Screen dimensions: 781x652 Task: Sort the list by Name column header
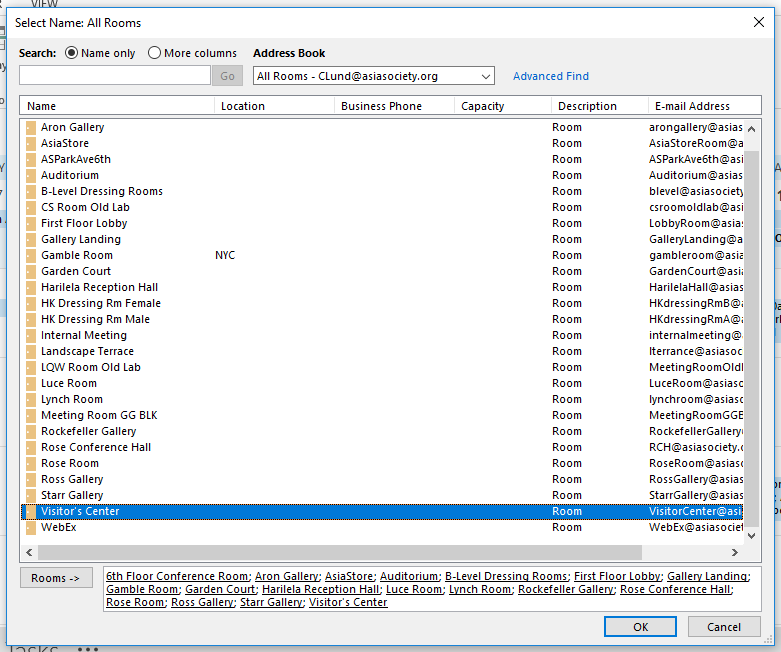tap(116, 106)
